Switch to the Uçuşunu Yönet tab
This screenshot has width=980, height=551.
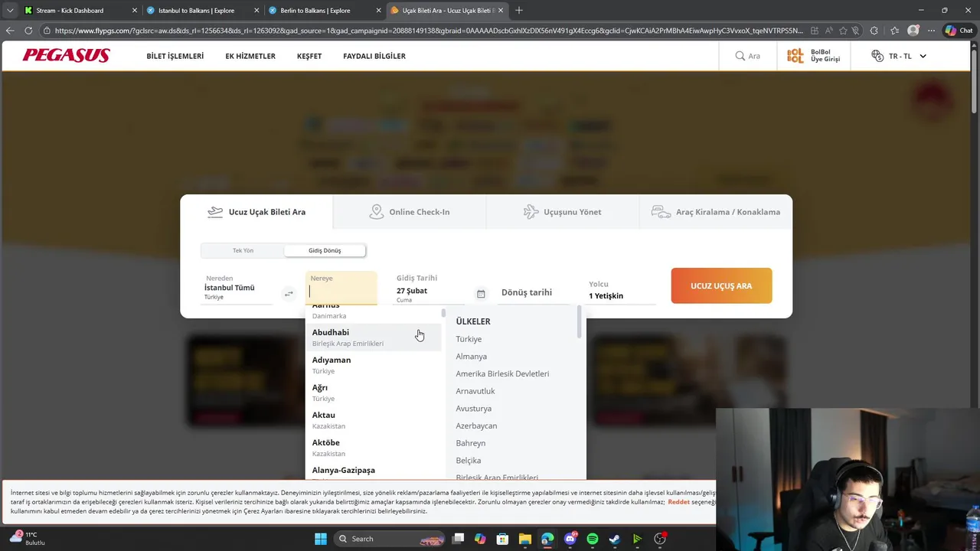pos(563,212)
